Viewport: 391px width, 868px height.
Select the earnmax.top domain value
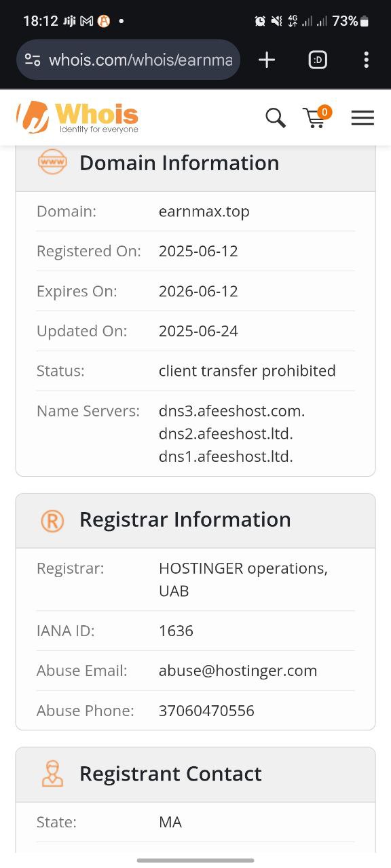pyautogui.click(x=204, y=212)
